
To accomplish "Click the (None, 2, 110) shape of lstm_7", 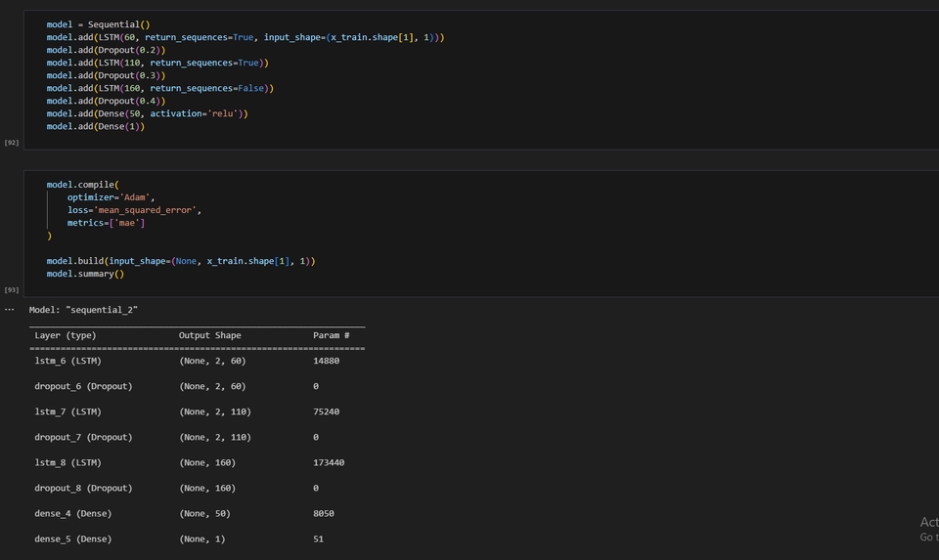I will point(215,411).
